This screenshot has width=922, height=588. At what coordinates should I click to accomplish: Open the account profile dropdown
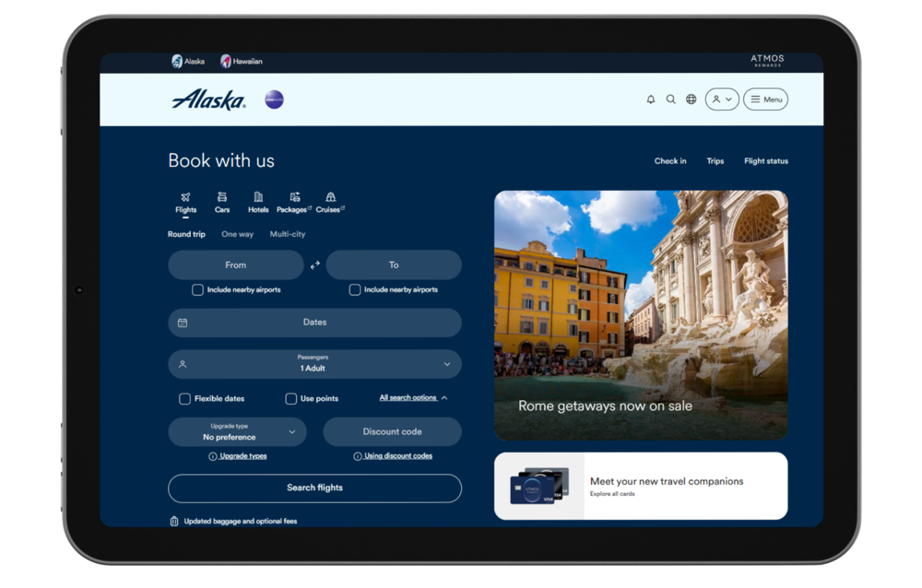721,100
